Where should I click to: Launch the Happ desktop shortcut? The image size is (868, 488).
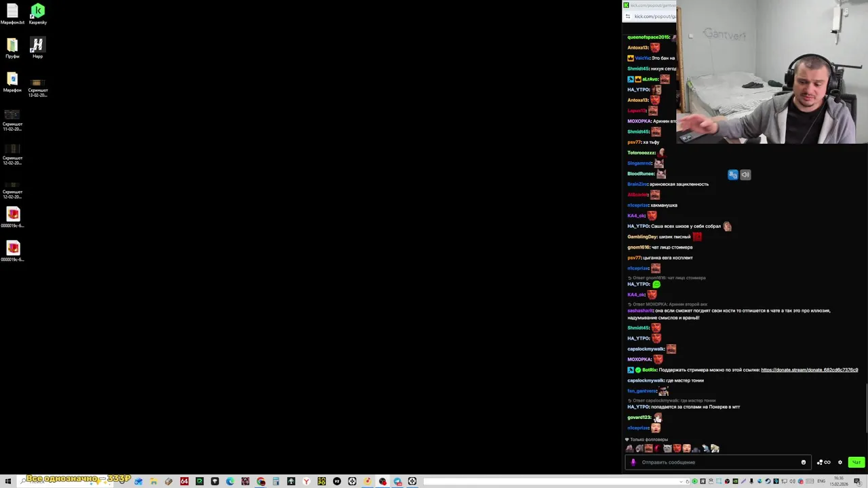point(38,46)
